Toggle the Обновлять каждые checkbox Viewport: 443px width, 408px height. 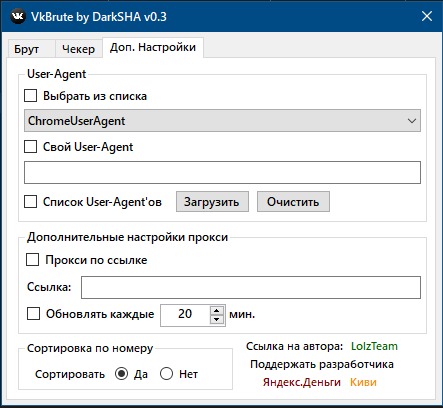[x=33, y=314]
